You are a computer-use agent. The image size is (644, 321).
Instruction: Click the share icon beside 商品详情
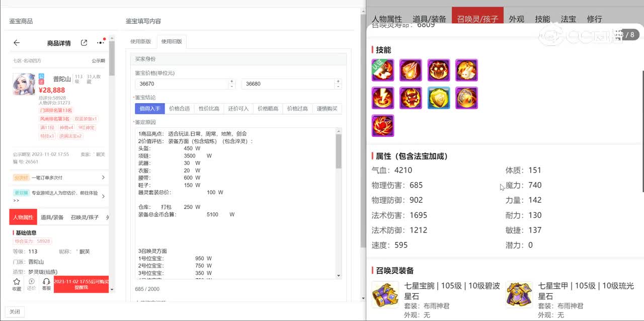tap(84, 43)
